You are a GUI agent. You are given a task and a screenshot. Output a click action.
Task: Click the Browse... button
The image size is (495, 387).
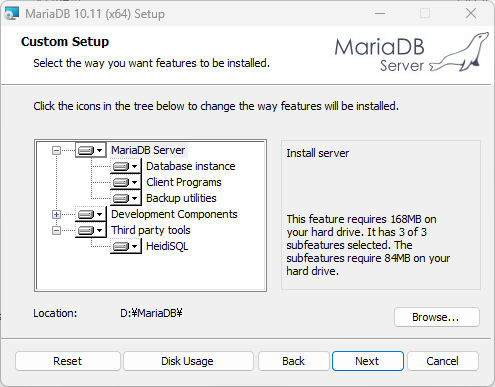click(437, 317)
